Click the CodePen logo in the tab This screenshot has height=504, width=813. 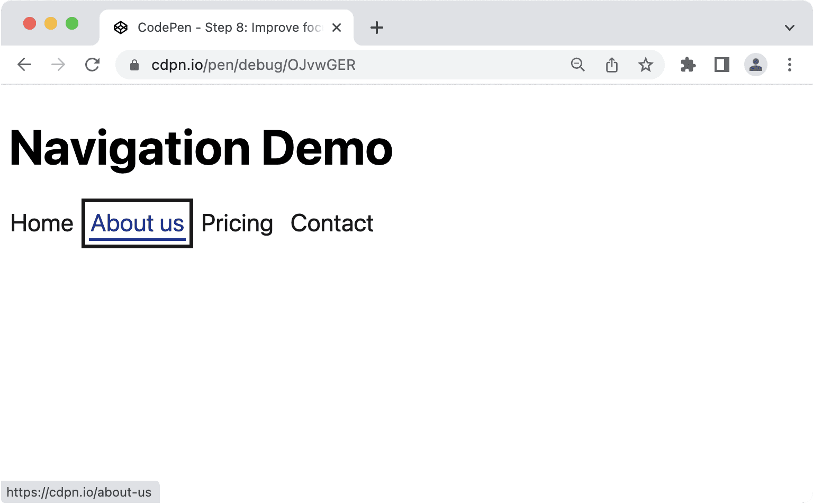[x=121, y=27]
